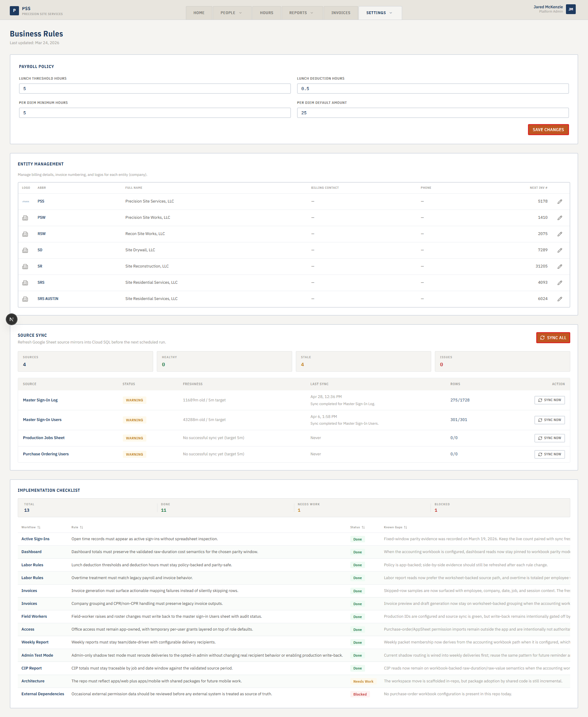The image size is (588, 717).
Task: Click the SD building logo icon
Action: click(x=25, y=250)
